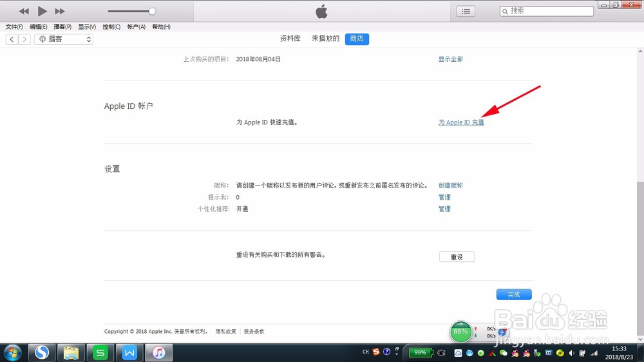644x362 pixels.
Task: Click the 开通 value text
Action: pos(242,209)
